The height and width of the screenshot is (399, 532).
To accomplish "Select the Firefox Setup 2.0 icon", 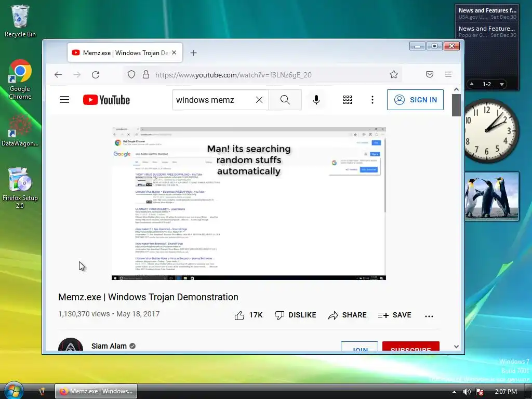I will (x=20, y=188).
